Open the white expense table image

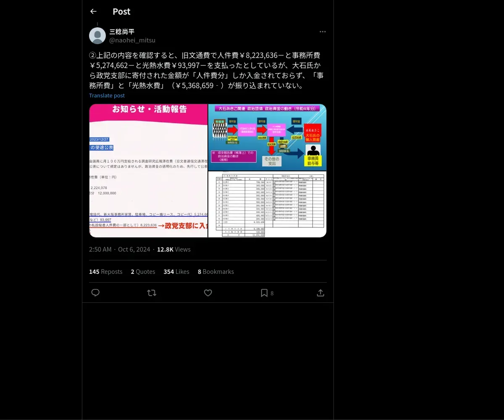tap(267, 204)
